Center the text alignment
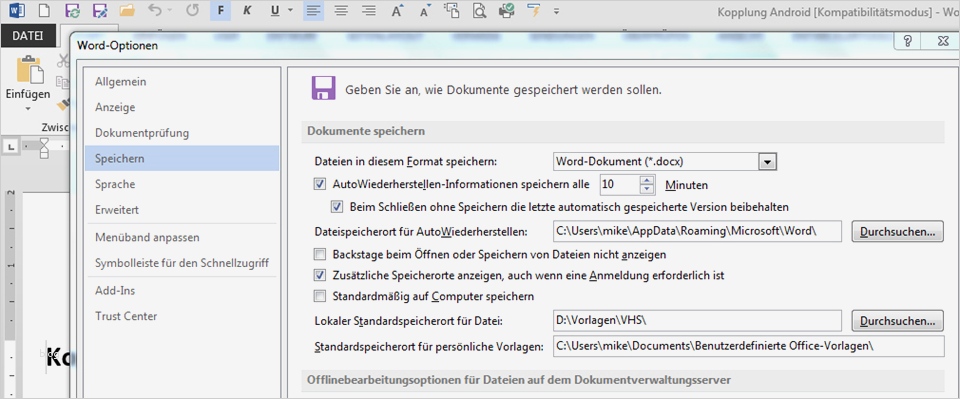Image resolution: width=960 pixels, height=399 pixels. click(x=341, y=10)
